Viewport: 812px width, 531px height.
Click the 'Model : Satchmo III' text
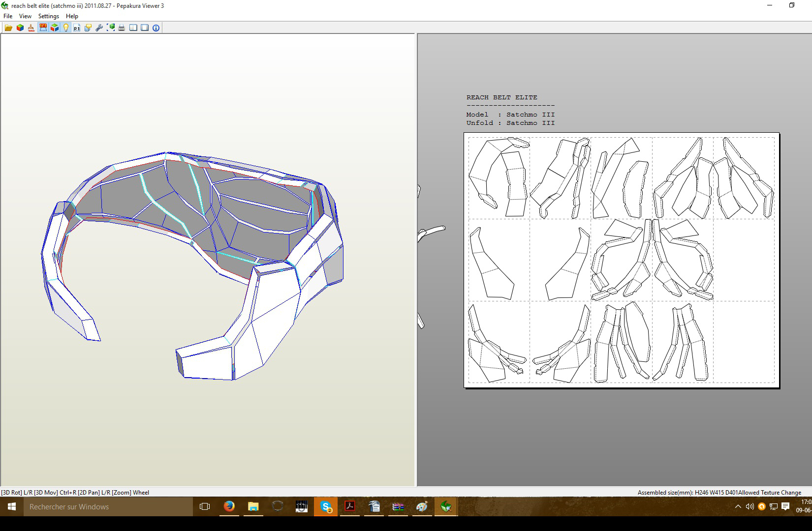click(x=510, y=115)
